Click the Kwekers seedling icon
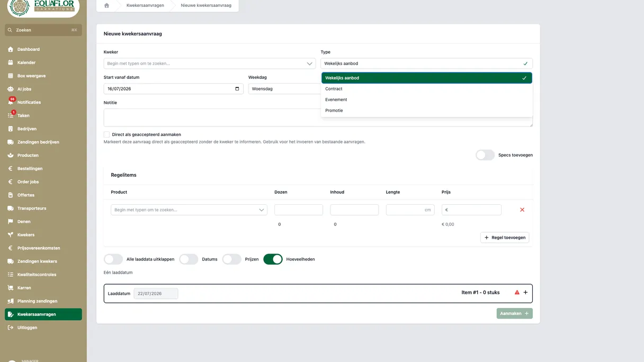The width and height of the screenshot is (644, 362). click(10, 234)
